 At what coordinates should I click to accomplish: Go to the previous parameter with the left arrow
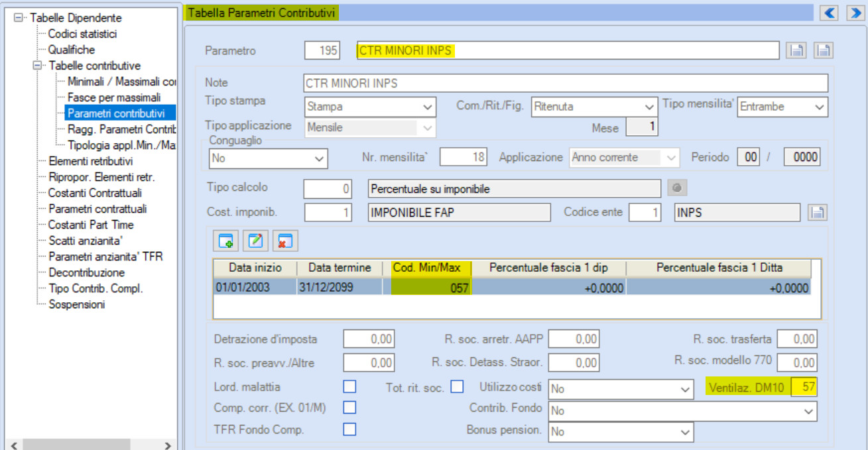(830, 13)
